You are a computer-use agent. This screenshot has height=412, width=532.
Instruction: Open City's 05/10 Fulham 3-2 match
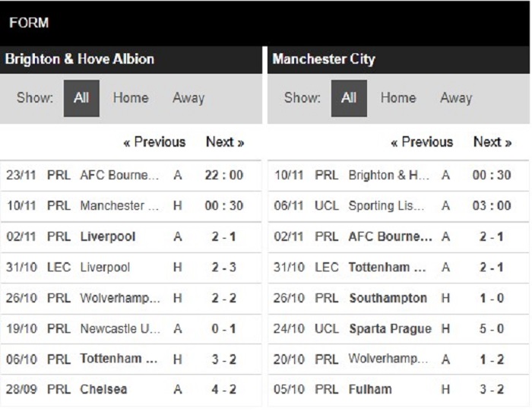(x=398, y=390)
